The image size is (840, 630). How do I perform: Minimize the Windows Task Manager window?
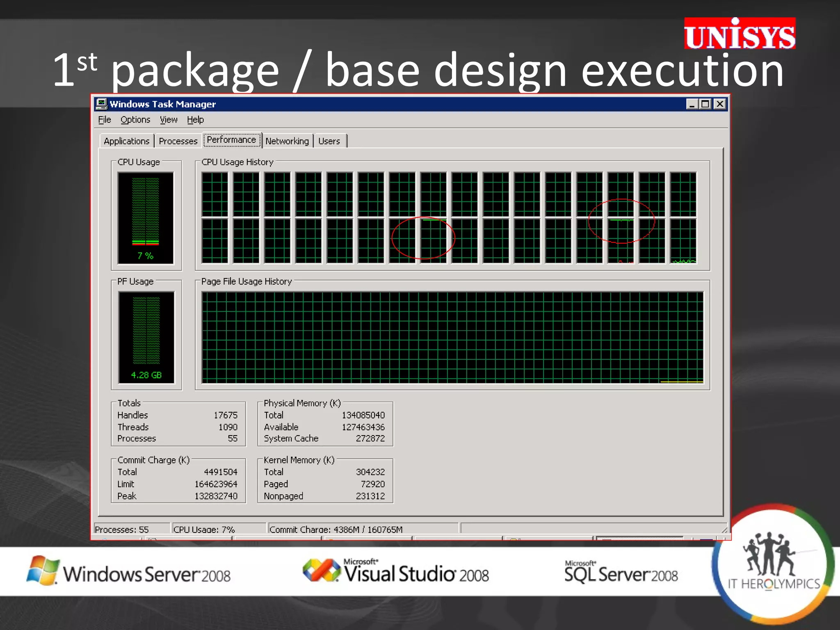click(692, 104)
